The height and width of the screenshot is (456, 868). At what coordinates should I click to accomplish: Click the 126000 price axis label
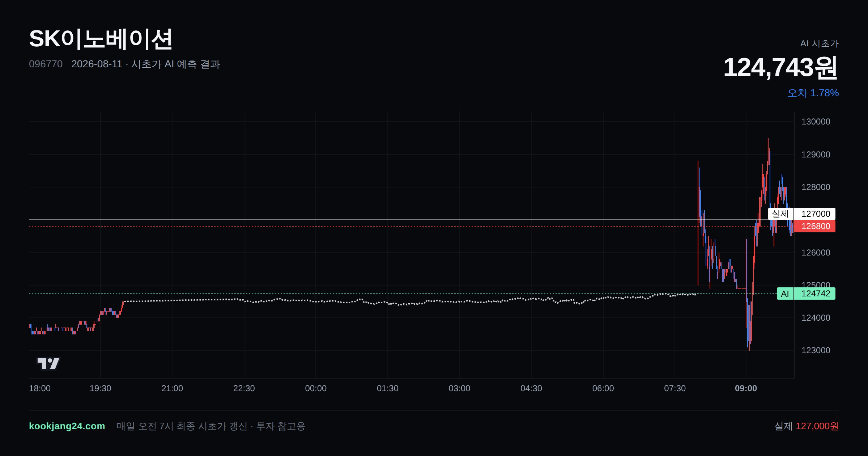816,253
